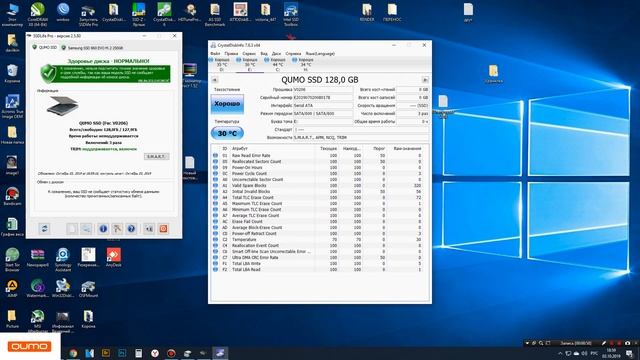Open the ПЕРЕНОС folder on desktop
The width and height of the screenshot is (640, 360).
click(392, 12)
